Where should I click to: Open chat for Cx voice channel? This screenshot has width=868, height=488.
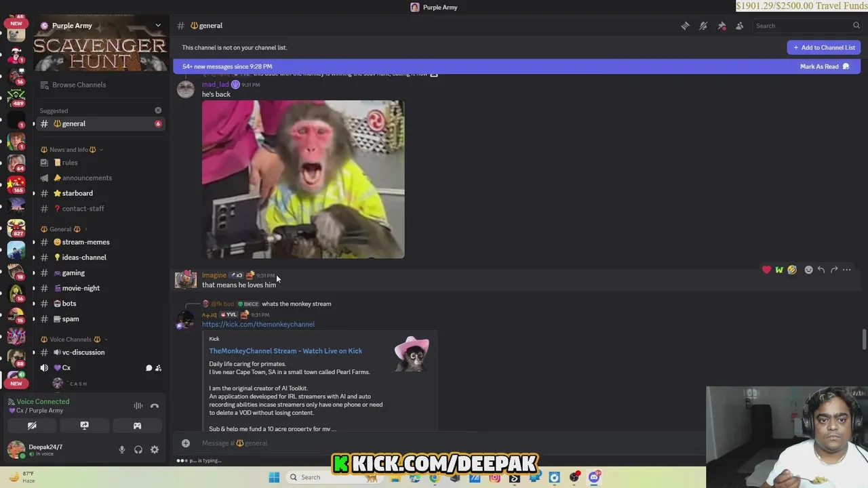(x=149, y=368)
